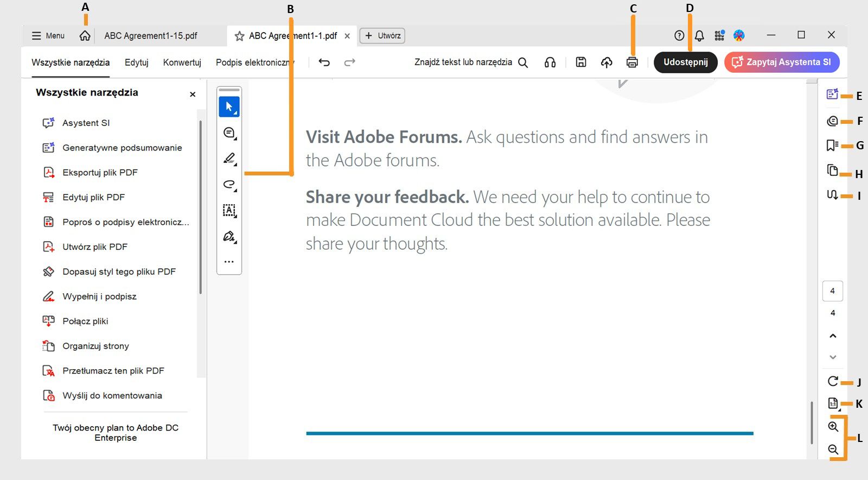The width and height of the screenshot is (868, 480).
Task: Click the page number box showing 4
Action: [x=832, y=291]
